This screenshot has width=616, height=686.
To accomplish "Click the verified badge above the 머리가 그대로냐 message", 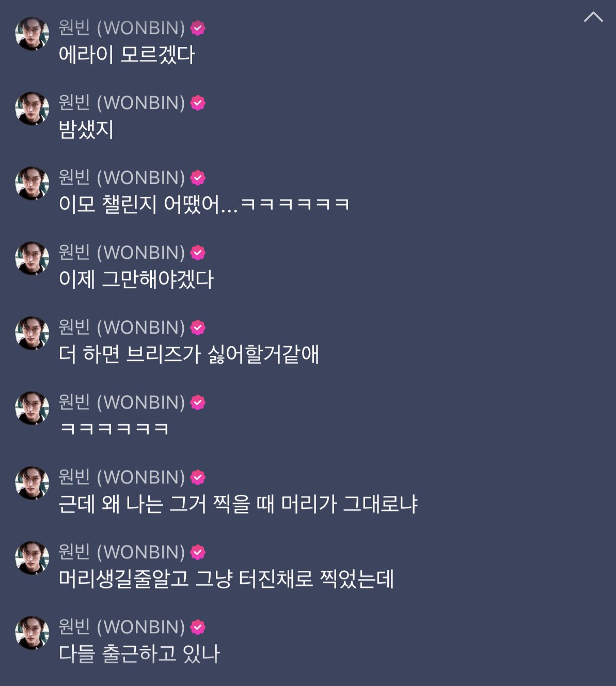I will pyautogui.click(x=198, y=477).
